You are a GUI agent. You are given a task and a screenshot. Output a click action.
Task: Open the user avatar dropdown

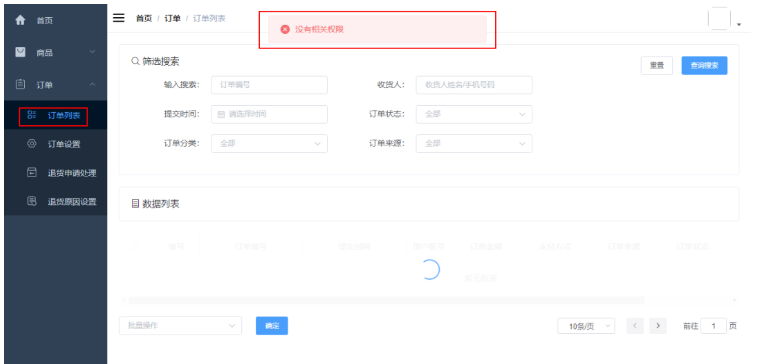coord(725,19)
